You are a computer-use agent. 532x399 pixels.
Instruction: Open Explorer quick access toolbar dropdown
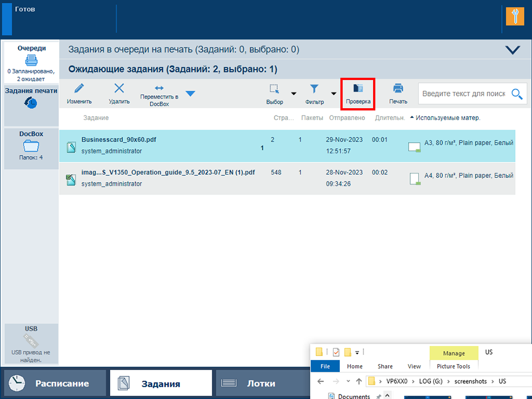click(x=357, y=353)
